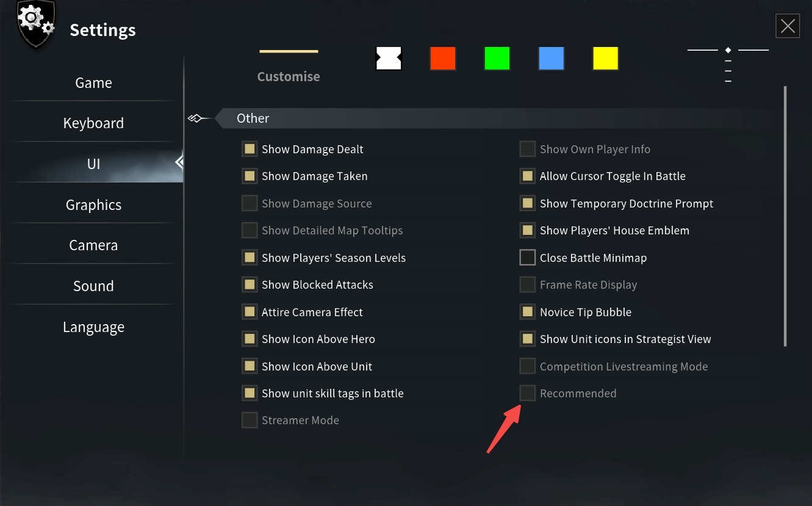
Task: Open the Graphics settings tab
Action: tap(93, 205)
